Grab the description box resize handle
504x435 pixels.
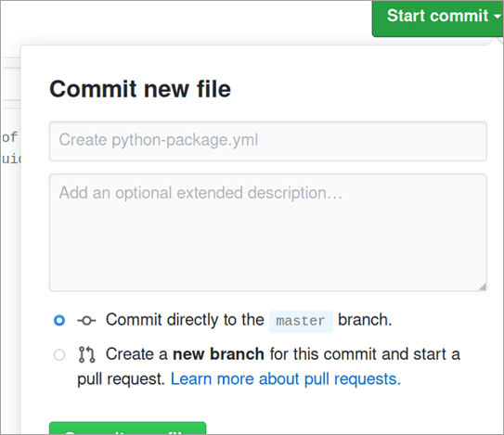tap(482, 287)
